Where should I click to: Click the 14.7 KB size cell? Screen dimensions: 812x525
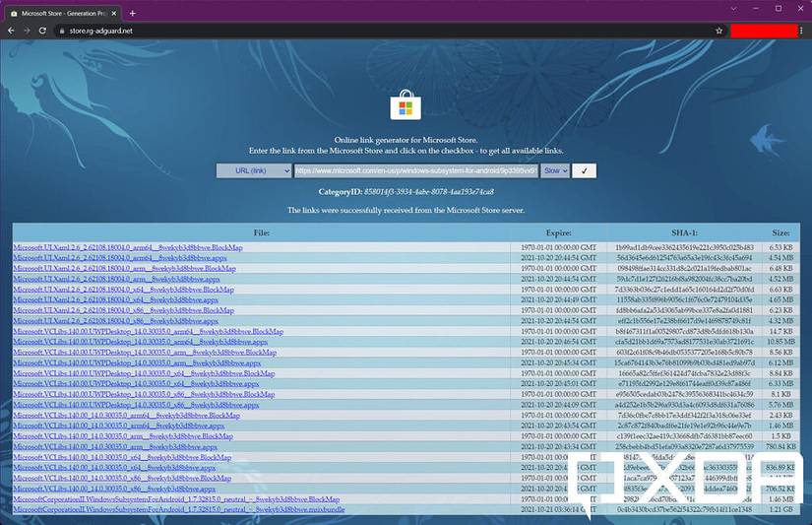781,332
